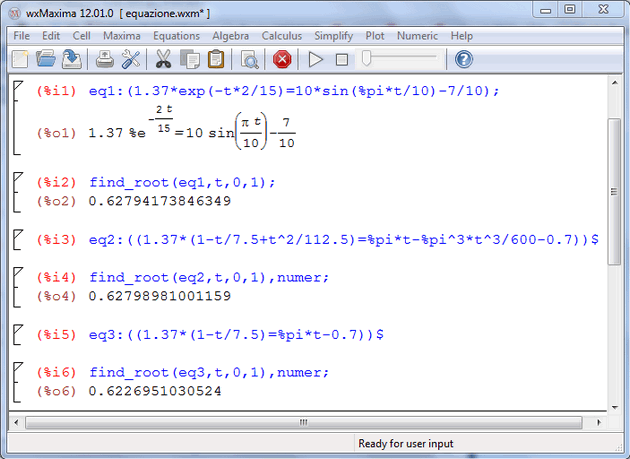
Task: Click the Print document icon
Action: pyautogui.click(x=104, y=59)
